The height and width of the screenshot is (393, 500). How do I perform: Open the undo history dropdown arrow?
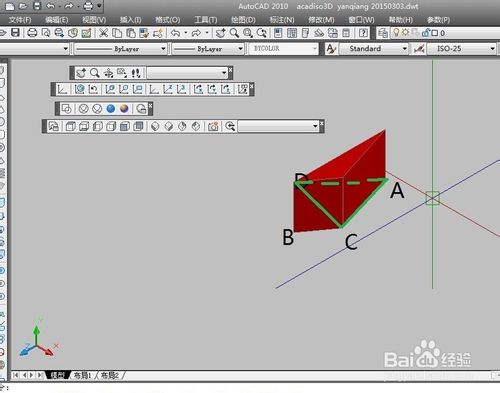[186, 33]
